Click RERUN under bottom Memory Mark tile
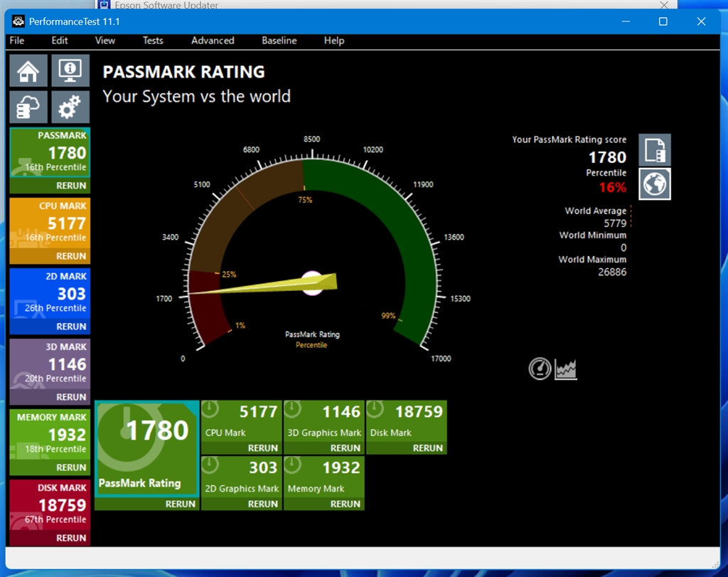This screenshot has height=577, width=728. (x=346, y=504)
